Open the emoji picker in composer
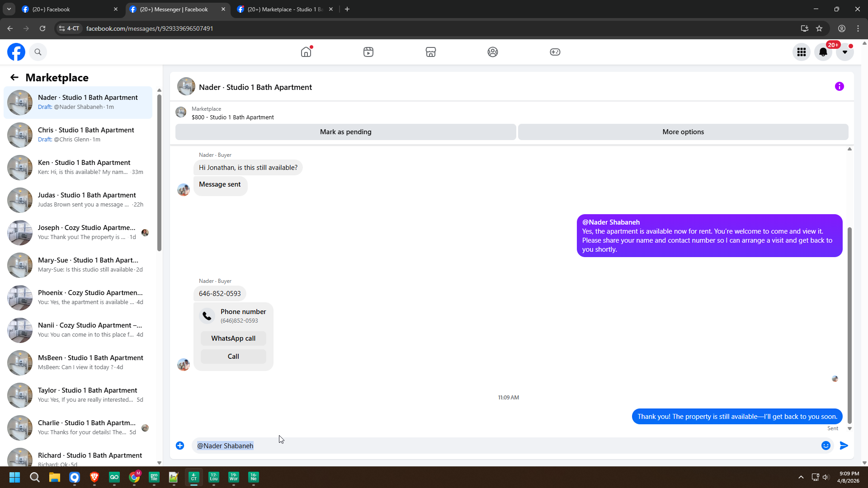 pyautogui.click(x=826, y=446)
